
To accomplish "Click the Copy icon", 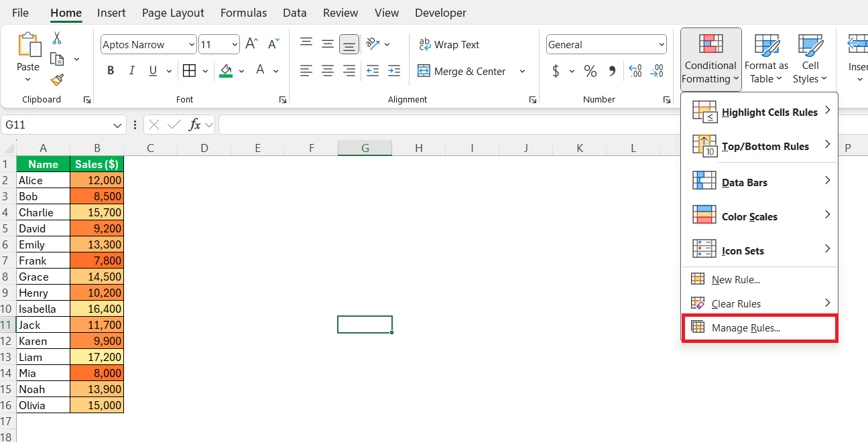I will (x=57, y=59).
